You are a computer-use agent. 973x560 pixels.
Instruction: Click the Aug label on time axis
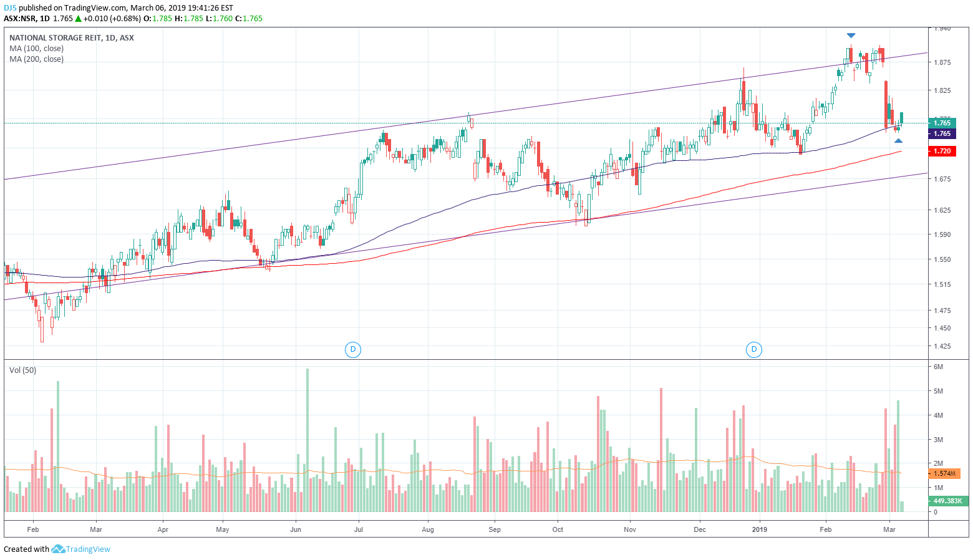tap(428, 529)
